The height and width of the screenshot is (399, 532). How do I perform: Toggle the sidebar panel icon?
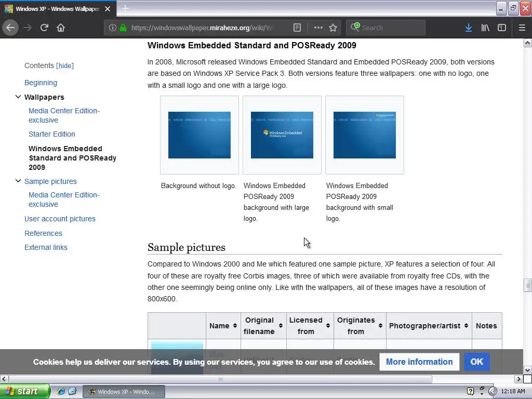point(502,28)
